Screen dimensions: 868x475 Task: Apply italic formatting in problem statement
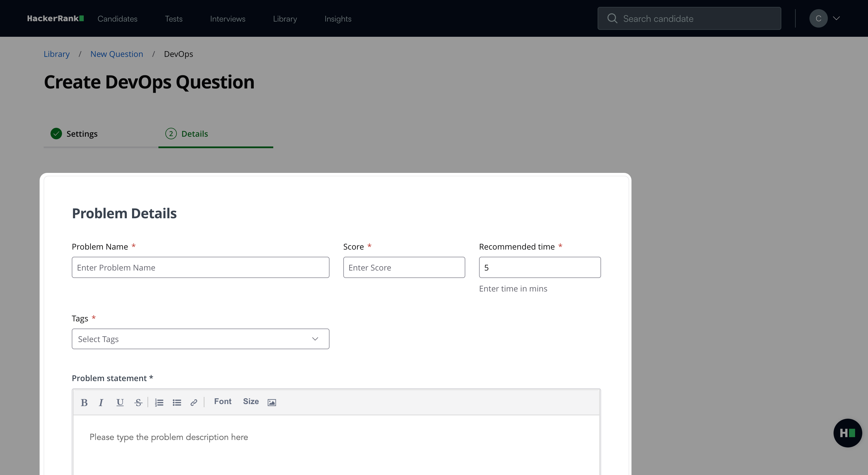(101, 403)
